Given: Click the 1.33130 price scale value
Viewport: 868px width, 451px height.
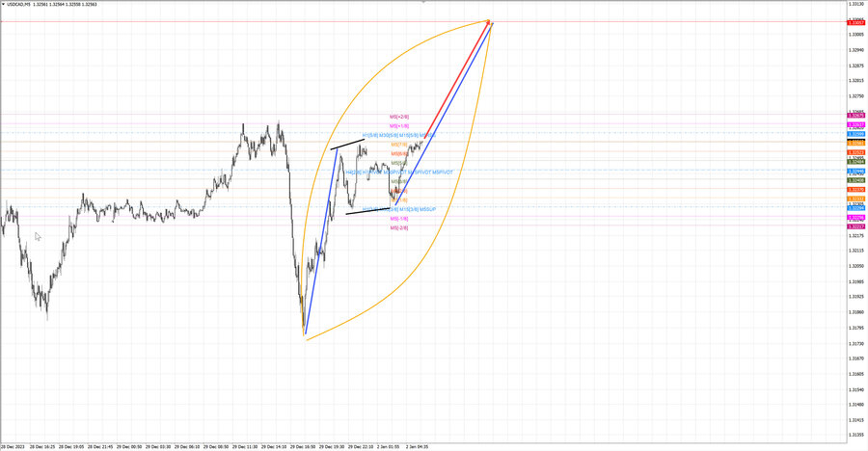Looking at the screenshot, I should point(855,4).
